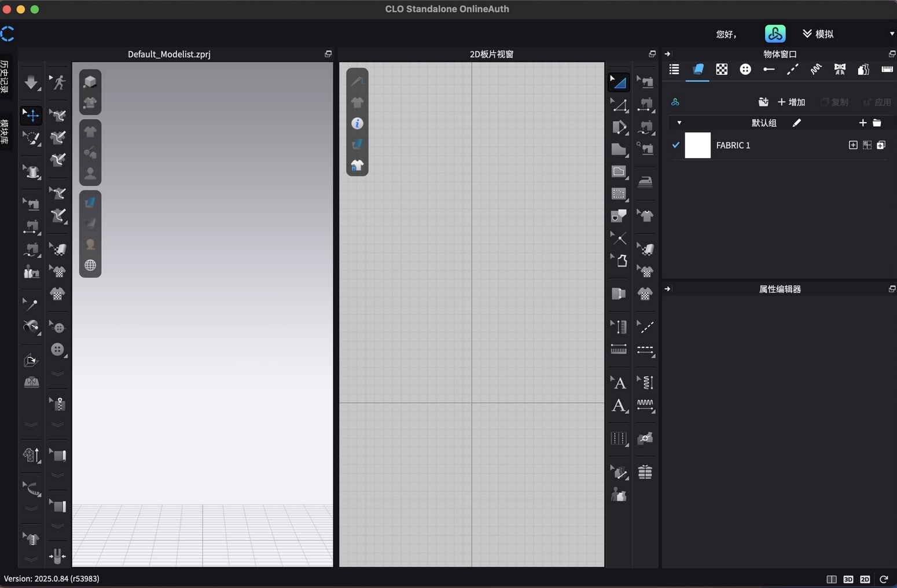The image size is (897, 588).
Task: Open the Puckering tab in object window
Action: click(816, 69)
